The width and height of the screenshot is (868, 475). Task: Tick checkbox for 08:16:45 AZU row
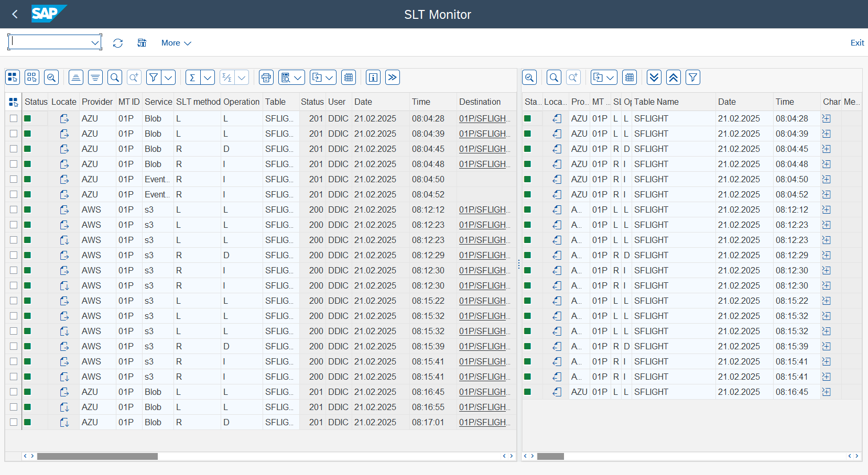coord(14,392)
